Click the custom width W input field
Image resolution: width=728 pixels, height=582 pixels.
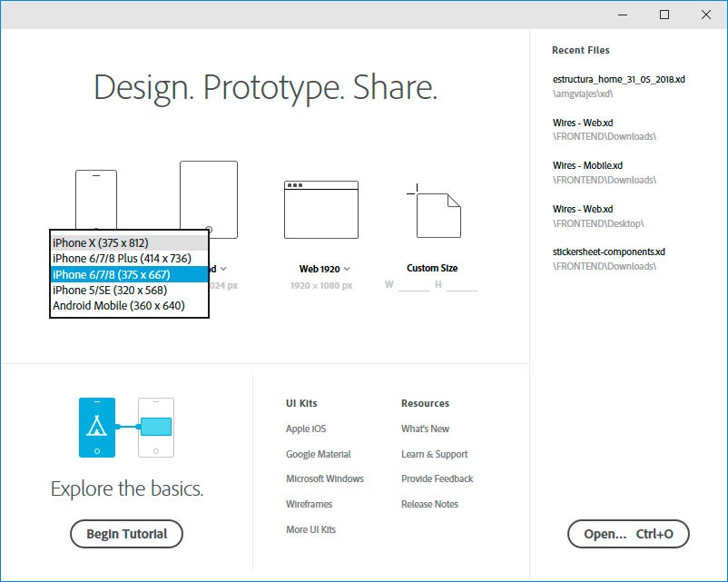click(x=414, y=285)
